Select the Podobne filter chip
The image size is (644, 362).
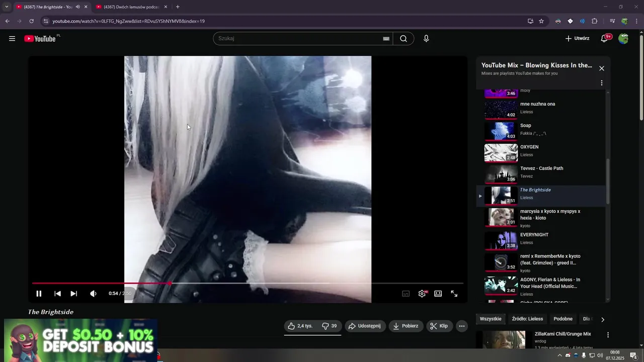coord(563,319)
